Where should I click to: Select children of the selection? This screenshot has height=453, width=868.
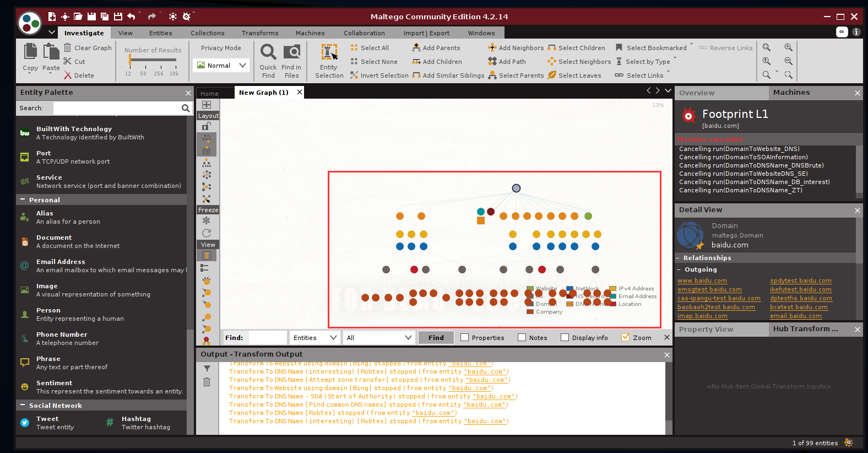[576, 48]
